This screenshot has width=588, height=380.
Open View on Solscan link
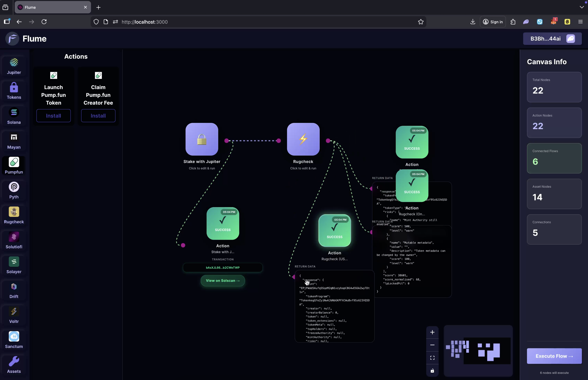(x=223, y=281)
